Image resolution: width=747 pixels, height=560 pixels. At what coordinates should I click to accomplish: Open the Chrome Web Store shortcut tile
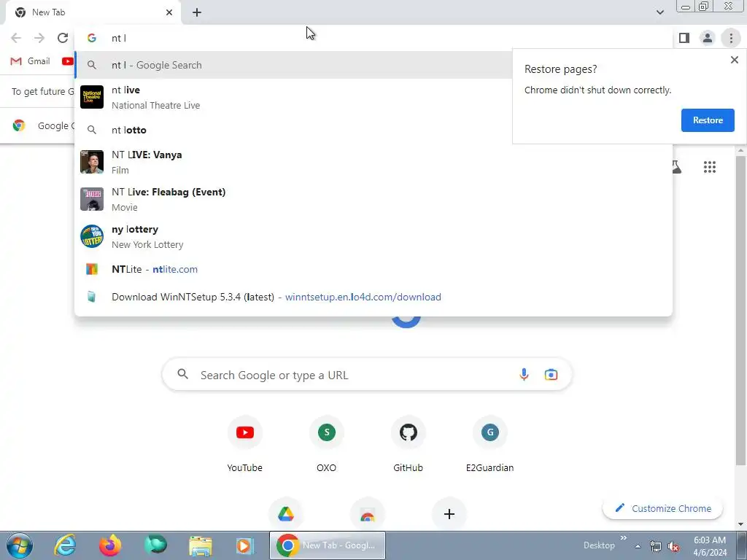[368, 514]
